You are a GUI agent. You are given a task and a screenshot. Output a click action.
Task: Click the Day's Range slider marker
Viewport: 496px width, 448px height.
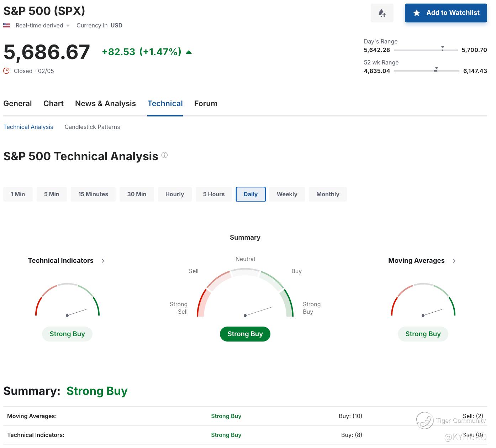tap(443, 48)
